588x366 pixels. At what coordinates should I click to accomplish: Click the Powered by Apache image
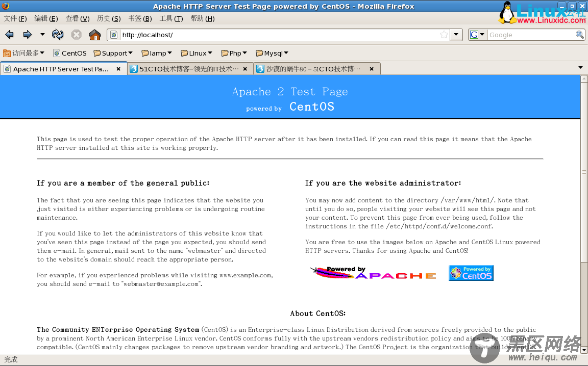coord(373,273)
